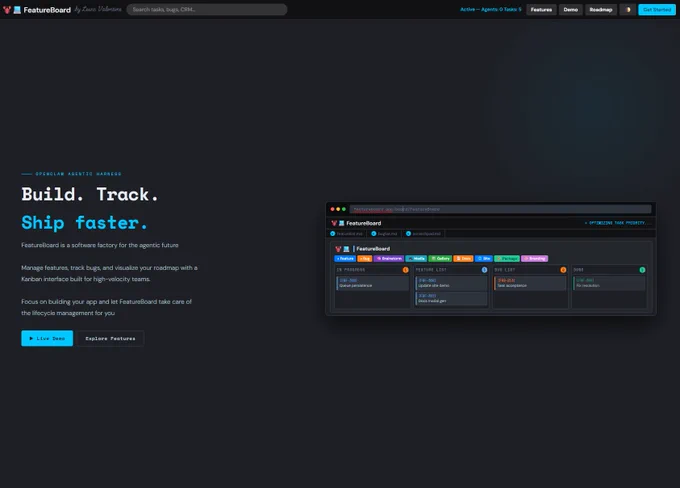This screenshot has height=488, width=680.
Task: Click the Done column count badge
Action: 642,270
